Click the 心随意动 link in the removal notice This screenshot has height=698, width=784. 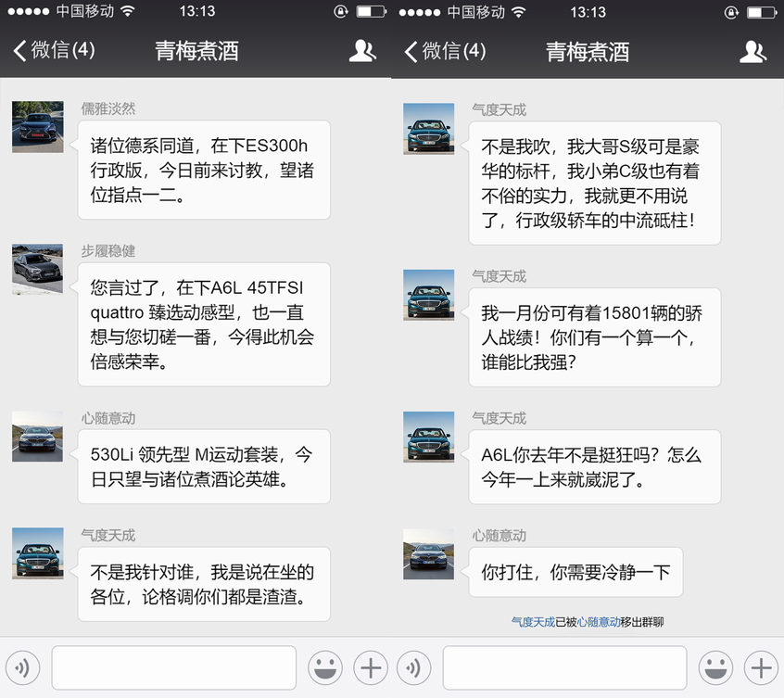(x=599, y=622)
